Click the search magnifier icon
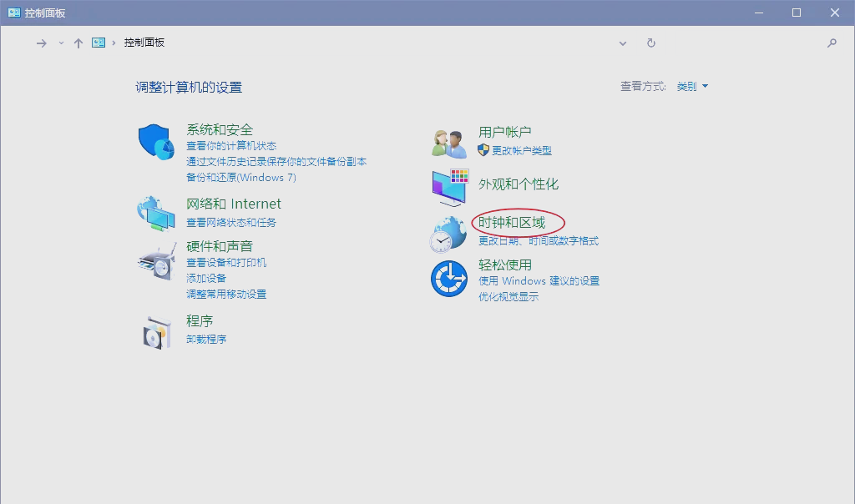The height and width of the screenshot is (504, 855). [832, 43]
